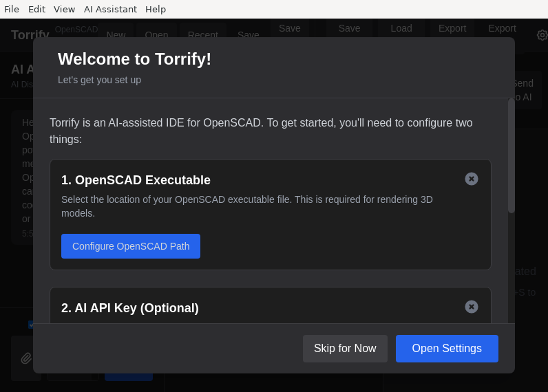This screenshot has width=548, height=392.
Task: Click the Load button in the background toolbar
Action: coord(401,28)
